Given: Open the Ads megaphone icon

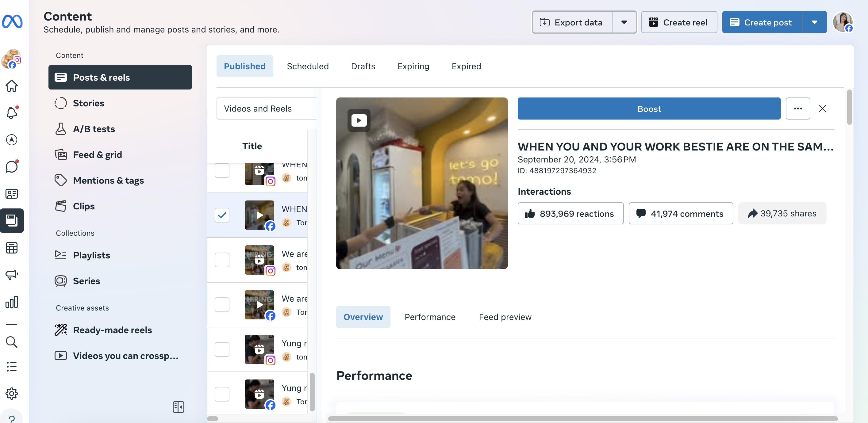Looking at the screenshot, I should pos(11,274).
